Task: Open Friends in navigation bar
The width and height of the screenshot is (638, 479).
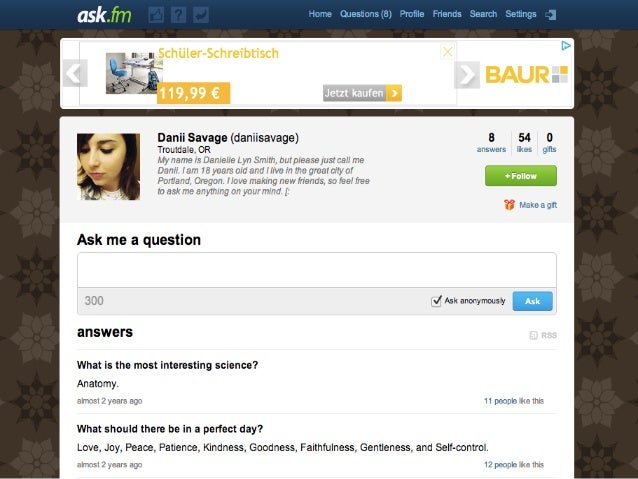Action: (447, 14)
